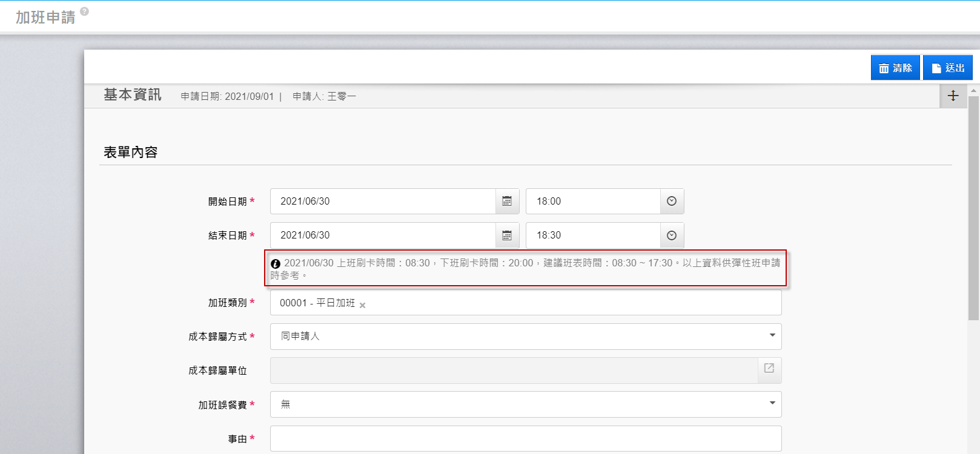Open the calendar picker for 開始日期
980x454 pixels.
(507, 201)
